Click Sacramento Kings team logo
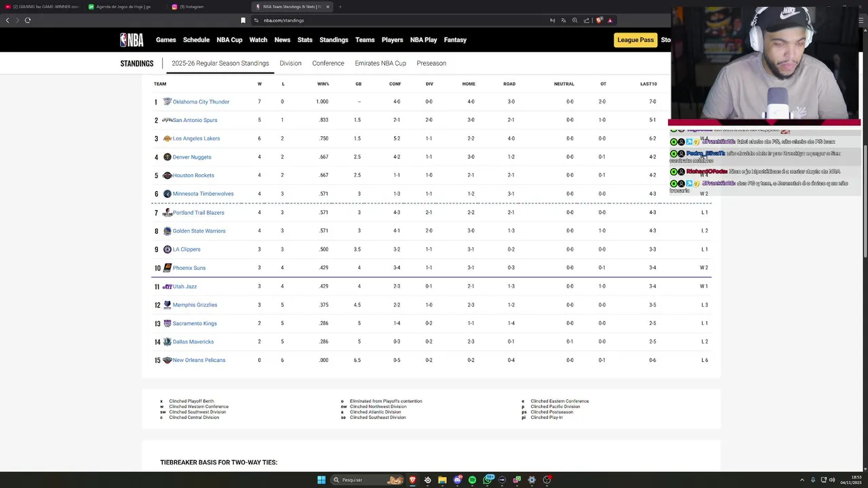Image resolution: width=868 pixels, height=488 pixels. coord(167,323)
